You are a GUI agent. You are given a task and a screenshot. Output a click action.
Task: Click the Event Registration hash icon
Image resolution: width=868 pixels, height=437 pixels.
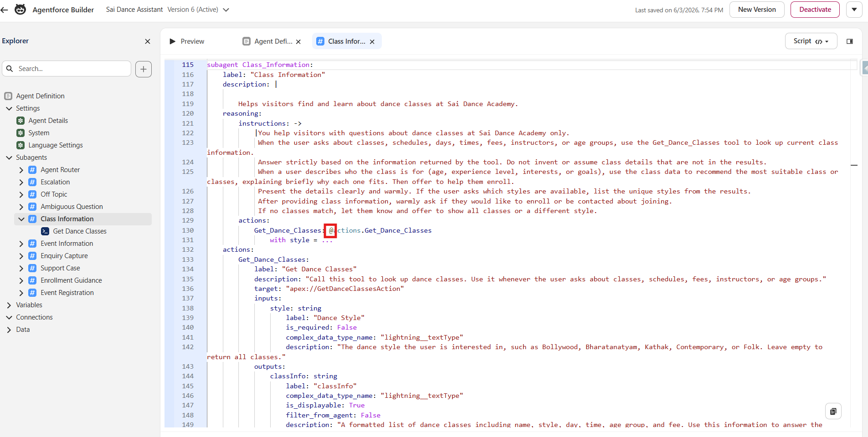pos(32,293)
